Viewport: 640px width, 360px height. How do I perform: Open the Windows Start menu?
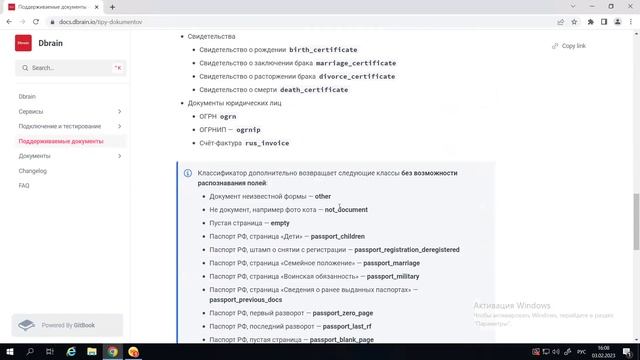[x=9, y=352]
